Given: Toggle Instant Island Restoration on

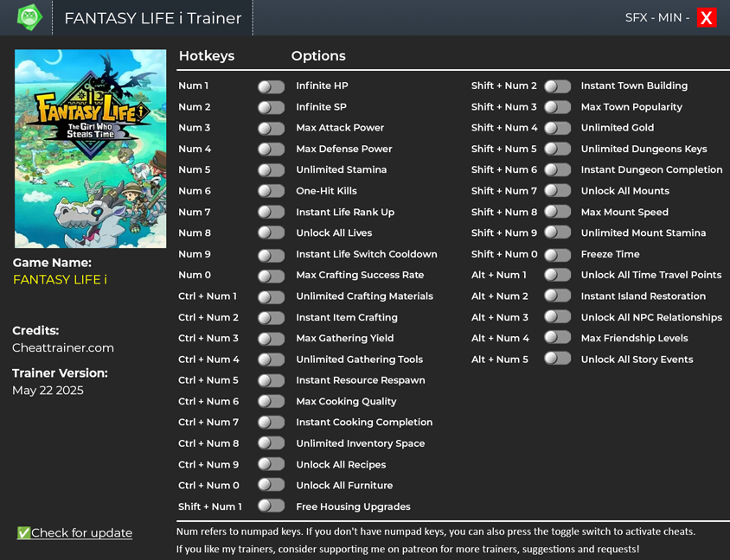Looking at the screenshot, I should pyautogui.click(x=557, y=296).
